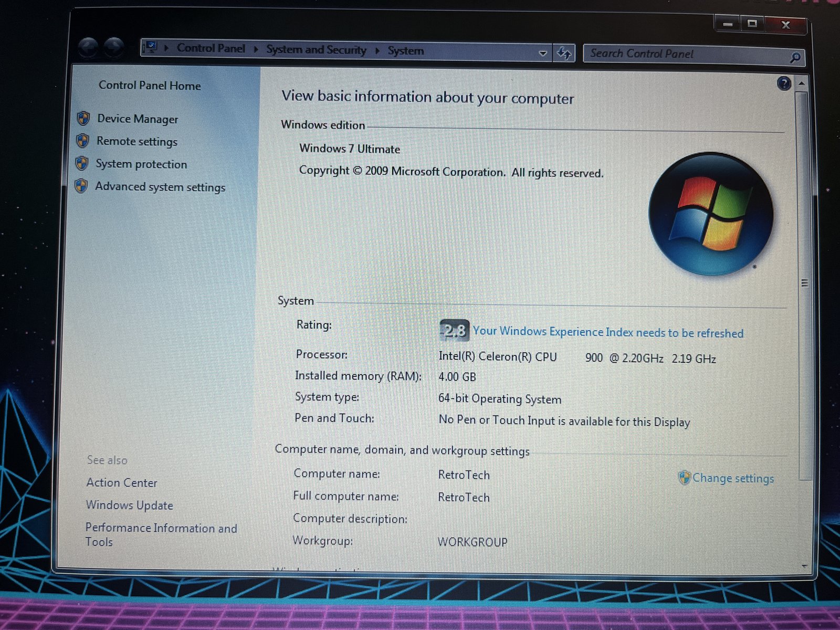Viewport: 840px width, 630px height.
Task: Open Windows Experience Index refresh link
Action: (x=608, y=332)
